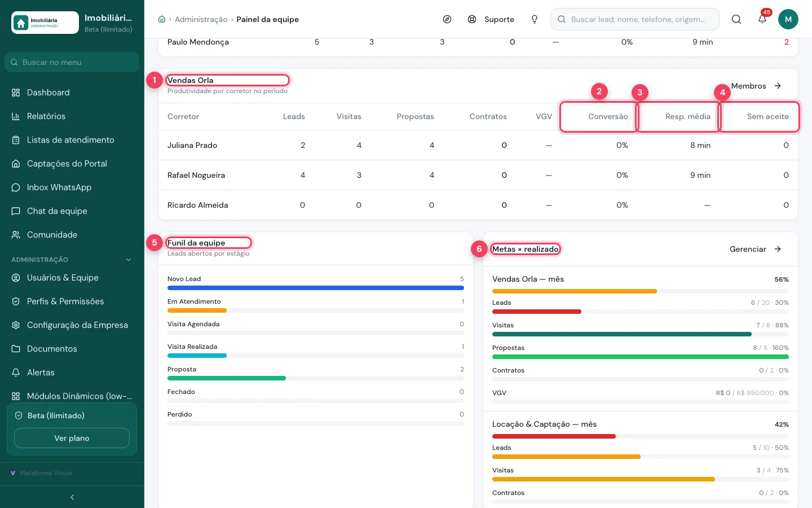Image resolution: width=812 pixels, height=508 pixels.
Task: Click the home icon in breadcrumb
Action: [x=162, y=19]
